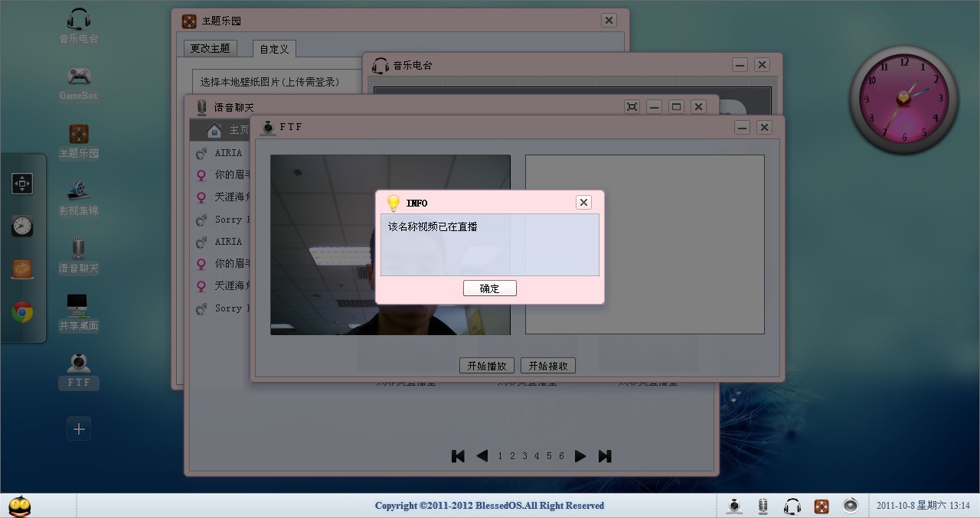Viewport: 980px width, 518px height.
Task: Click the microphone icon in the system tray
Action: pos(763,506)
